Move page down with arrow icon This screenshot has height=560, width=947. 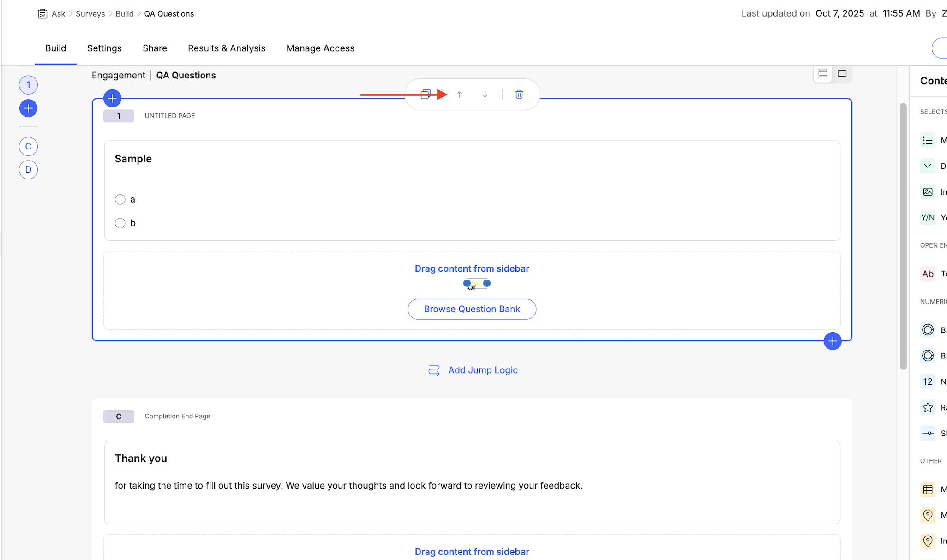485,95
